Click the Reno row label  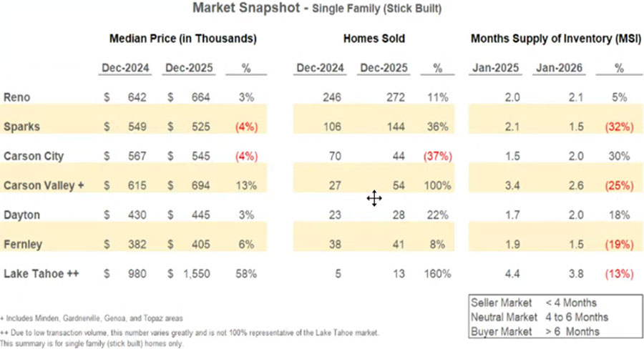point(16,97)
